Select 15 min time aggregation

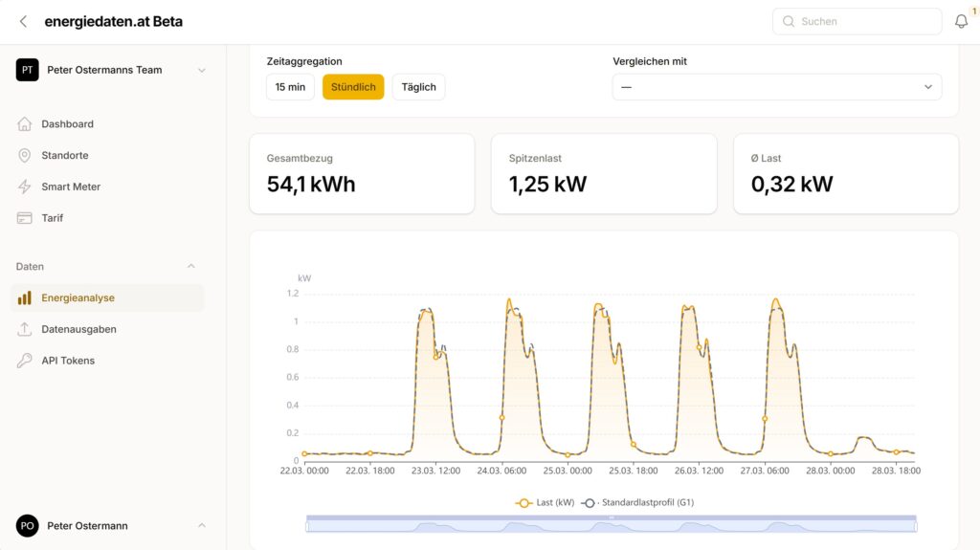pos(290,87)
